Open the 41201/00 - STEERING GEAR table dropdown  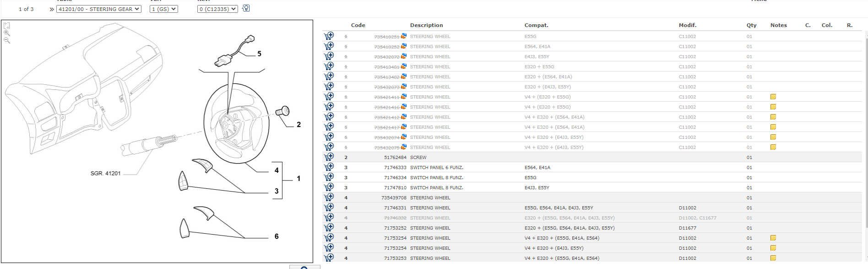coord(98,9)
